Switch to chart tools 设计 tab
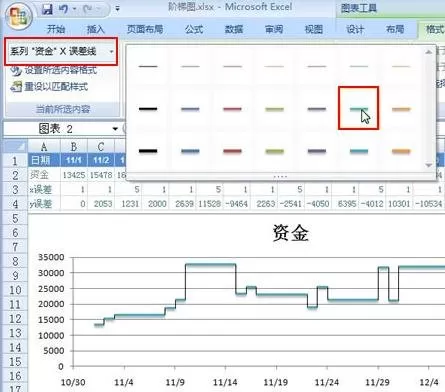Image resolution: width=445 pixels, height=392 pixels. 355,29
